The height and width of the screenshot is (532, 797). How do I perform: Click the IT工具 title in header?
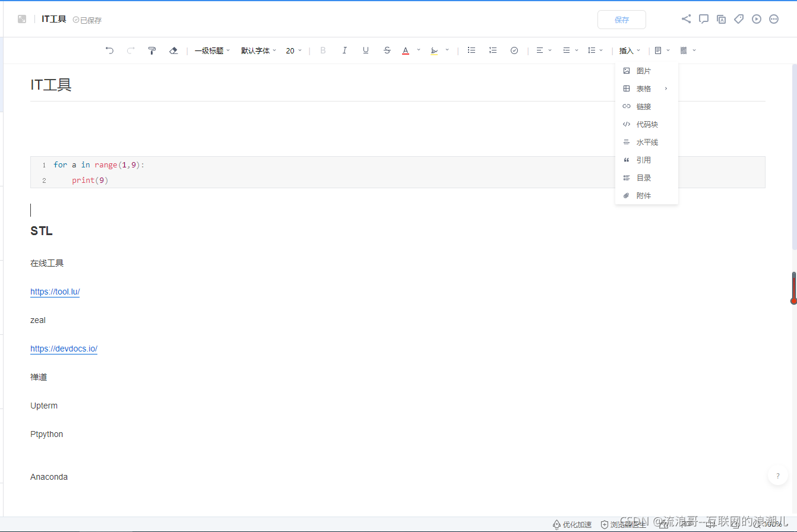[x=54, y=19]
